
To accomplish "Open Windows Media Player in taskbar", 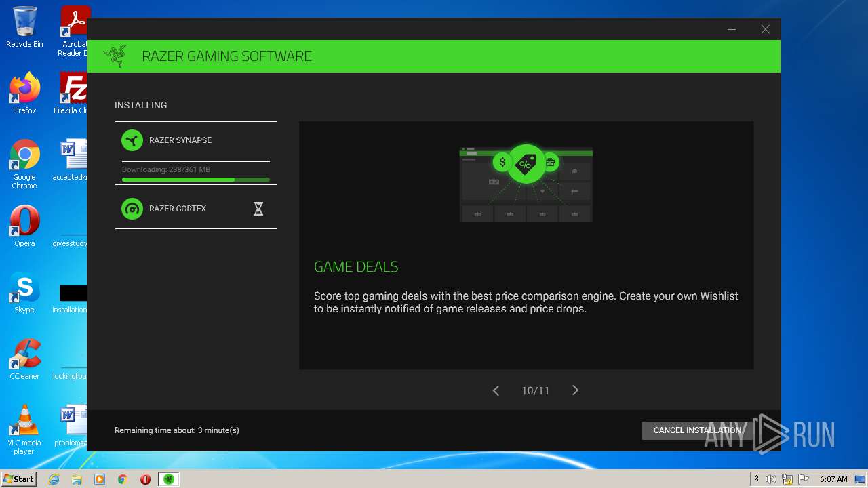I will coord(100,479).
